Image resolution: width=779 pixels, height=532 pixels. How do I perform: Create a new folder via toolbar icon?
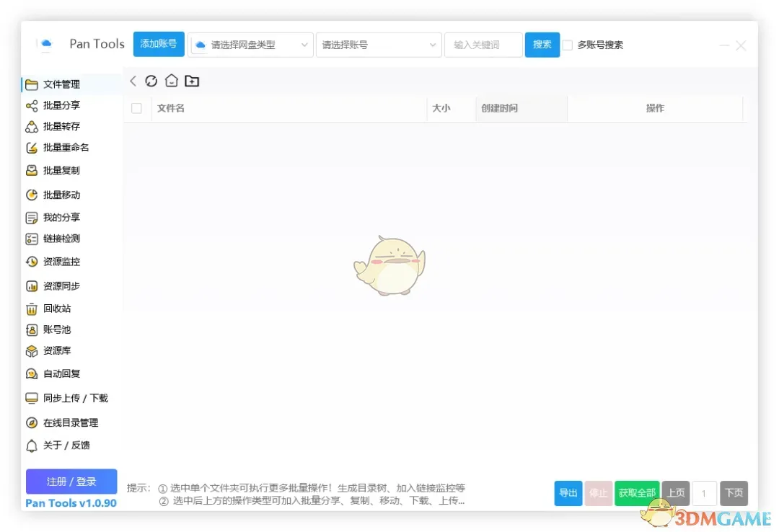coord(192,81)
